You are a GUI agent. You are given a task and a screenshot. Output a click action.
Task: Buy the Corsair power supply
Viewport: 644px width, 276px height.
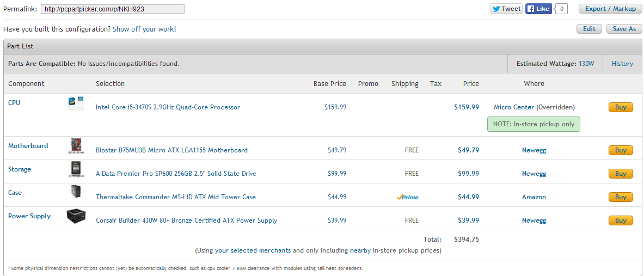click(621, 220)
